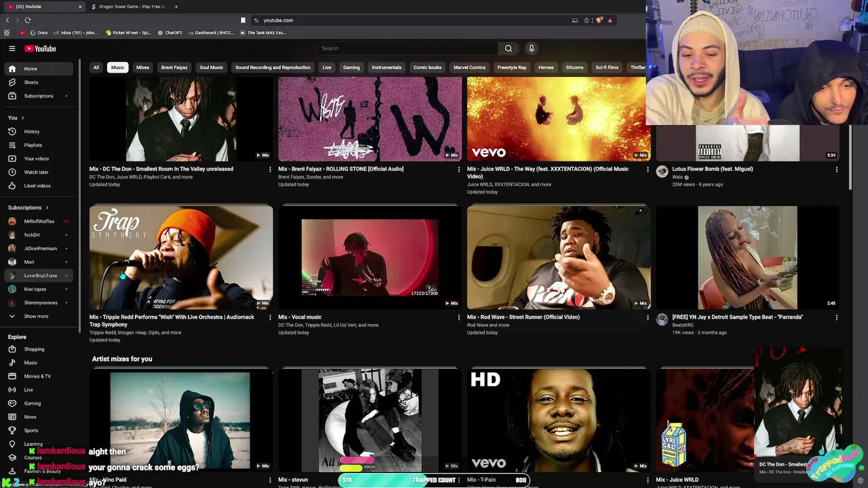Open options for Brent Faiyaz Rolling Stone mix

click(x=458, y=169)
